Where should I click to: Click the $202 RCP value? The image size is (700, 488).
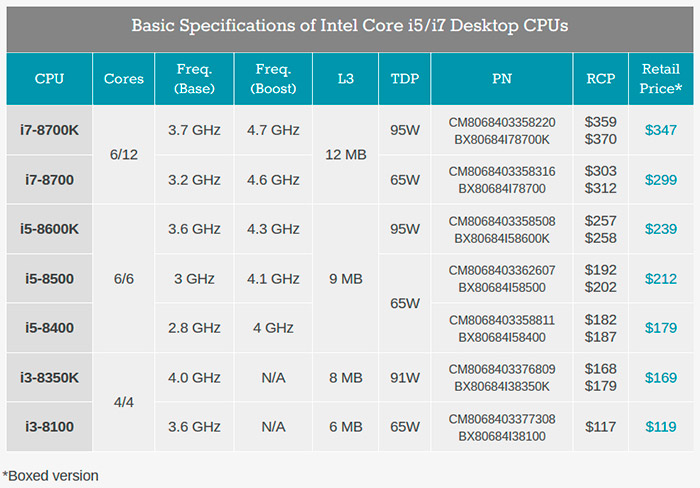click(x=601, y=287)
